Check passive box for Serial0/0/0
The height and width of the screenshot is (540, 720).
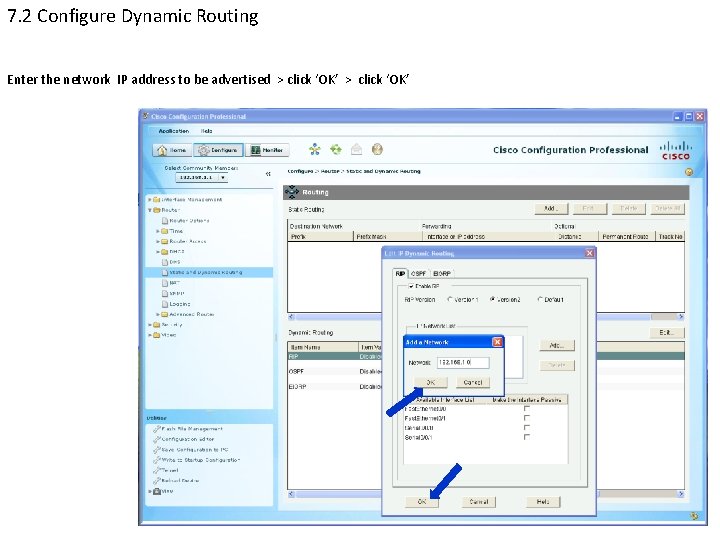(527, 428)
